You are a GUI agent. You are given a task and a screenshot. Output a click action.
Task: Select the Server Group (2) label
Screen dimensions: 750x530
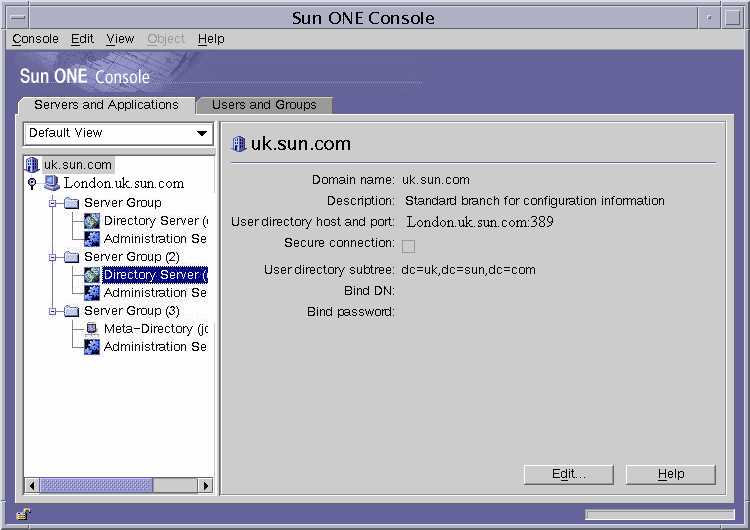[132, 257]
